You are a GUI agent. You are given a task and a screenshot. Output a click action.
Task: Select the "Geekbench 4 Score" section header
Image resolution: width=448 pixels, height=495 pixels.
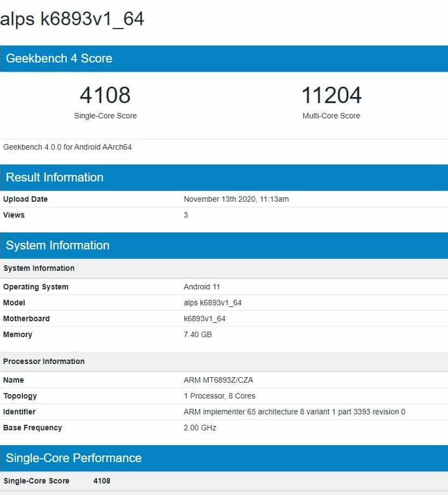tap(224, 59)
